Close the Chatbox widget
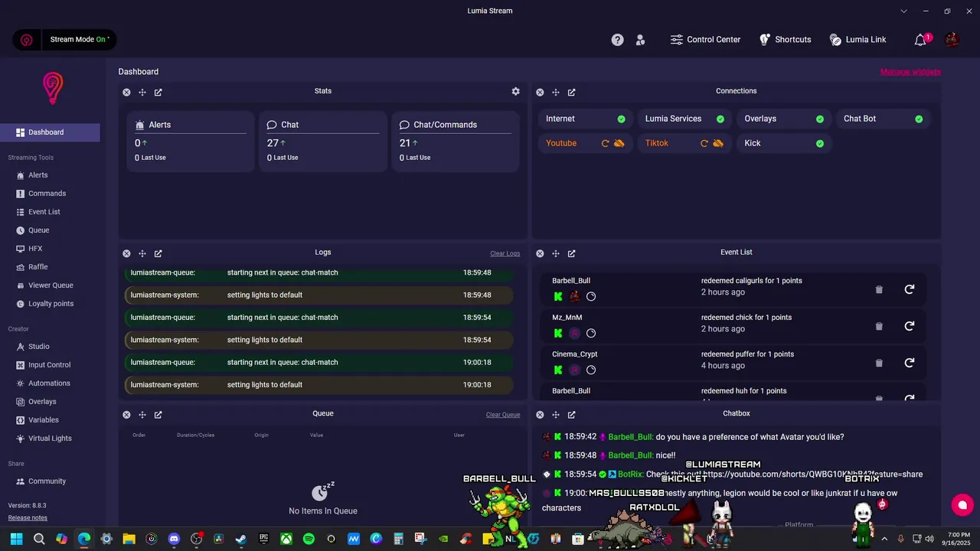 coord(540,415)
